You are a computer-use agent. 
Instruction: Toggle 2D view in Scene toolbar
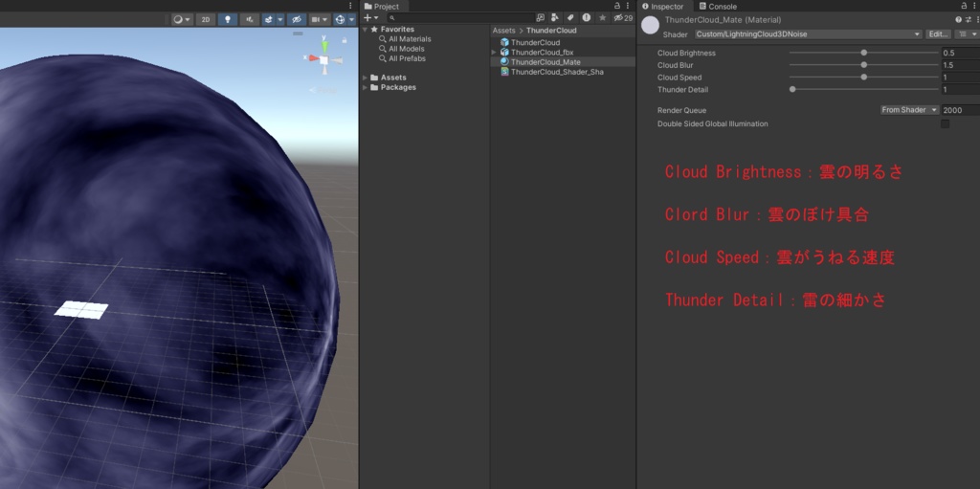click(206, 19)
